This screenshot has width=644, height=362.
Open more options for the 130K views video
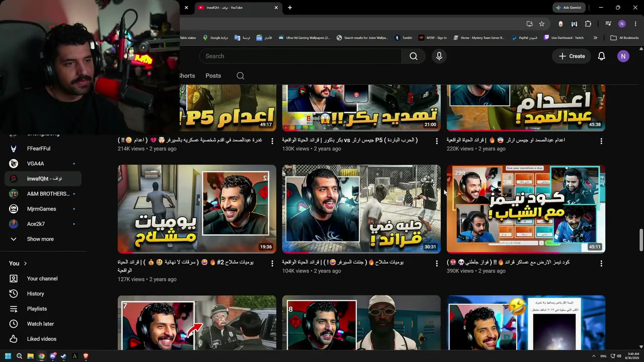pos(437,141)
